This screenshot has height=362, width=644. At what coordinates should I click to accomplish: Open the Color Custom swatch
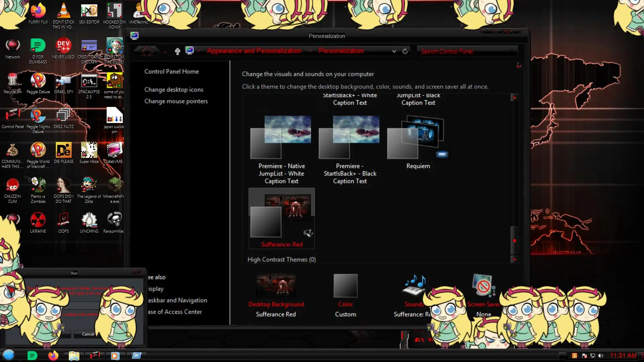click(345, 286)
